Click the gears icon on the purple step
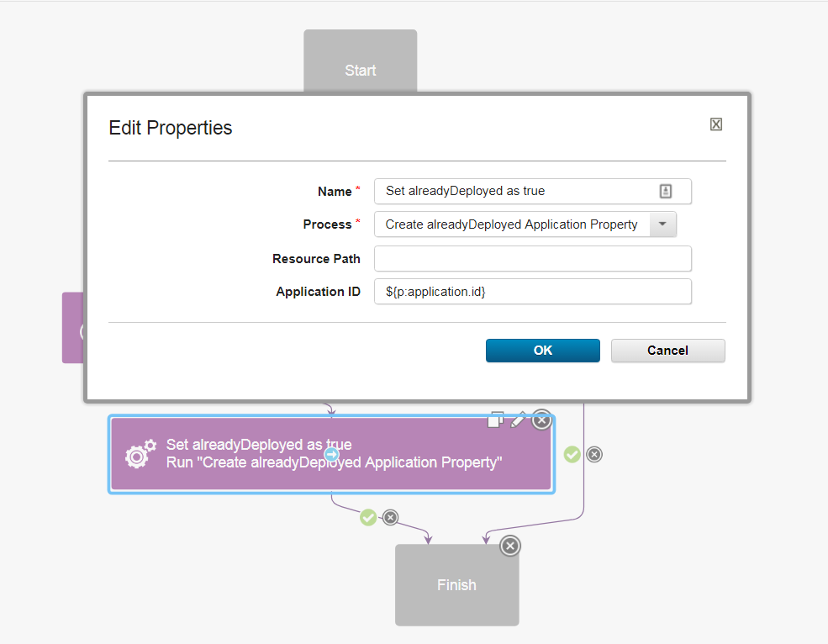This screenshot has width=828, height=644. tap(140, 453)
